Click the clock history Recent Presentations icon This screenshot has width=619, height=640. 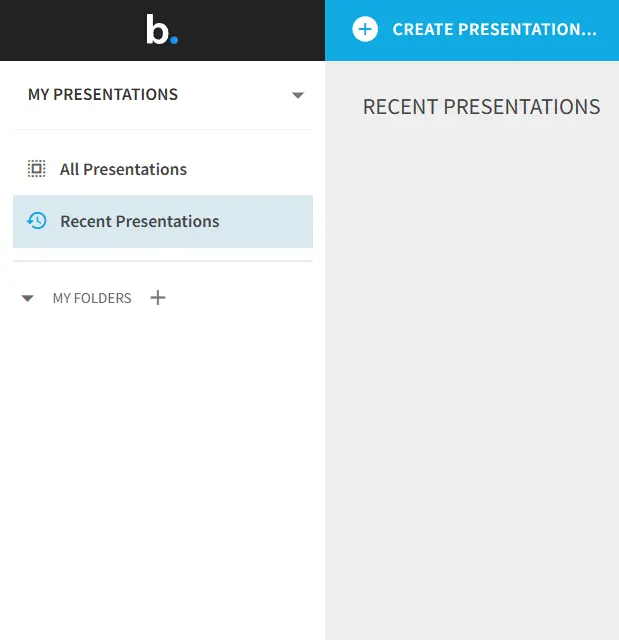37,221
